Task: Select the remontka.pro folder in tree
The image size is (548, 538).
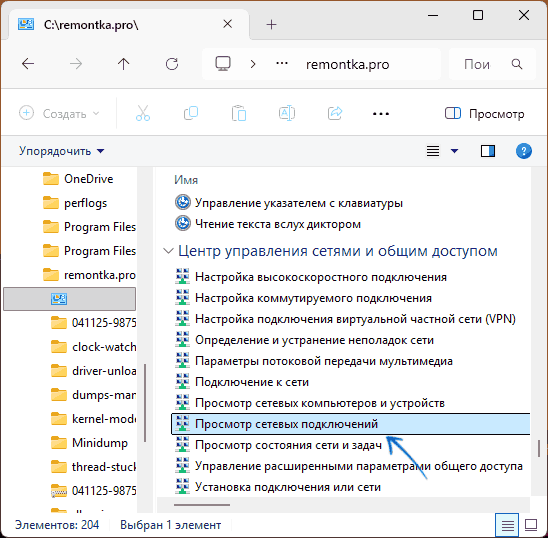Action: click(89, 275)
